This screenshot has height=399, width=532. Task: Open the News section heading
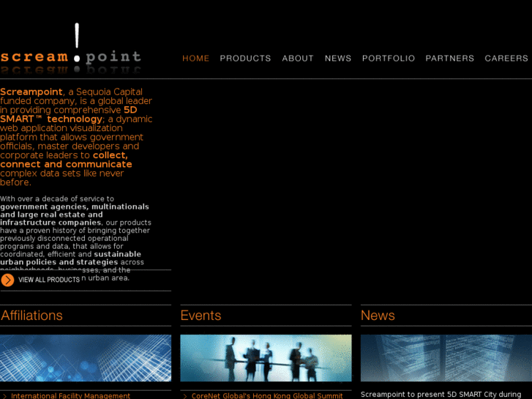click(x=378, y=316)
